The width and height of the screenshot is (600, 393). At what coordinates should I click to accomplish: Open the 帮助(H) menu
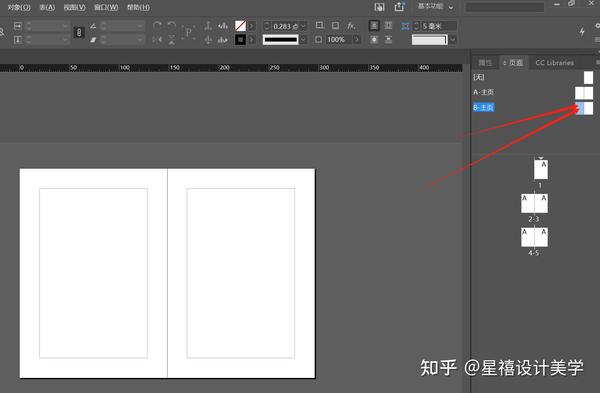[x=138, y=7]
